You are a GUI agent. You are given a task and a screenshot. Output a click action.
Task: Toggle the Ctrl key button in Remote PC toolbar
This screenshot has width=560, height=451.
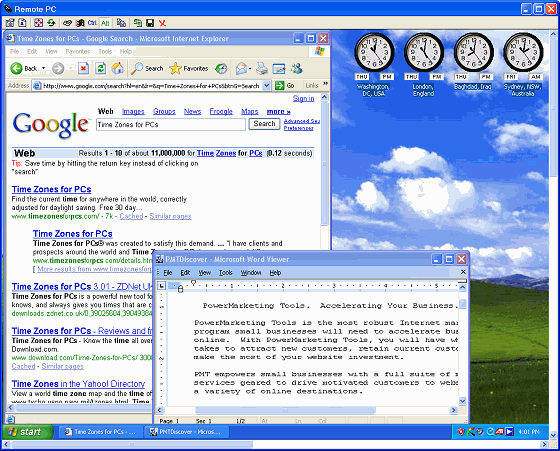click(92, 23)
